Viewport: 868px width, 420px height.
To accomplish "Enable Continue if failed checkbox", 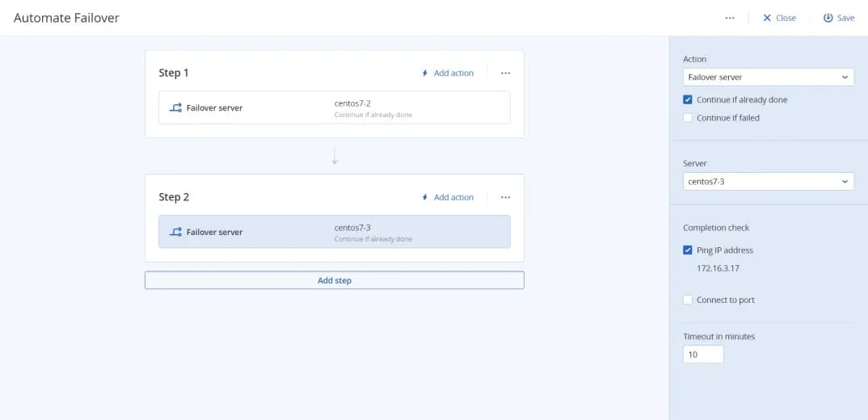I will click(x=688, y=118).
